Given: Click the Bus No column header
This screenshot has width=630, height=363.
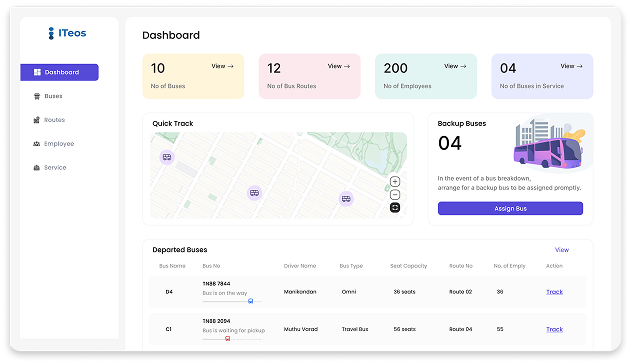Looking at the screenshot, I should pyautogui.click(x=211, y=266).
